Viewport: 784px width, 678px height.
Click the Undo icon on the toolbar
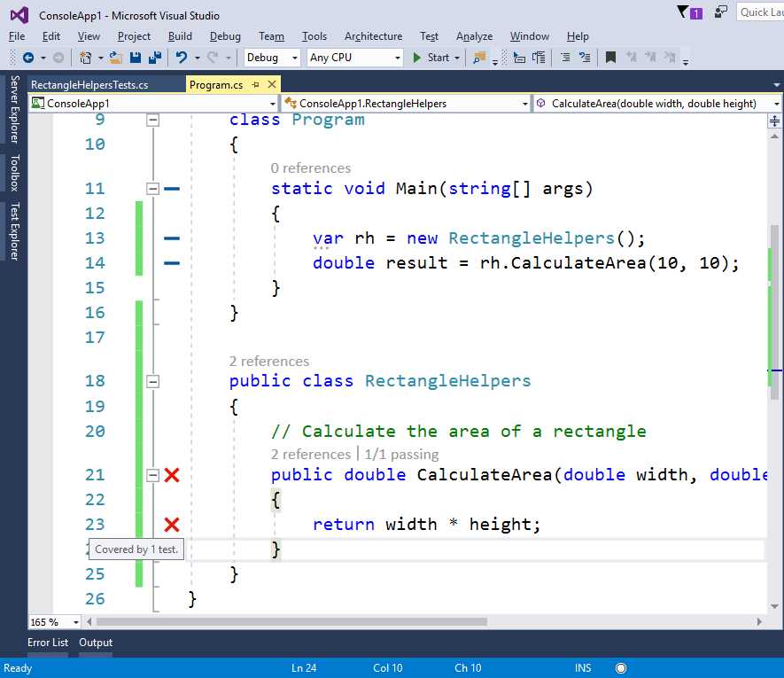pyautogui.click(x=180, y=57)
